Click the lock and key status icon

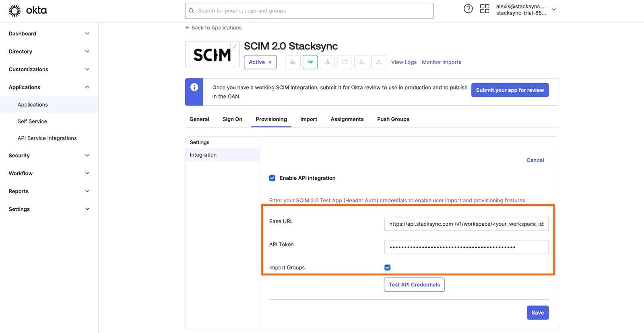293,62
